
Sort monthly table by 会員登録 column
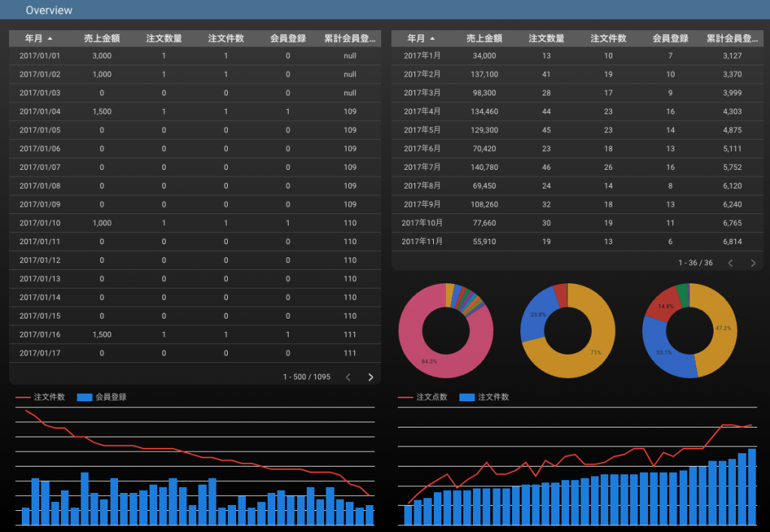coord(670,38)
